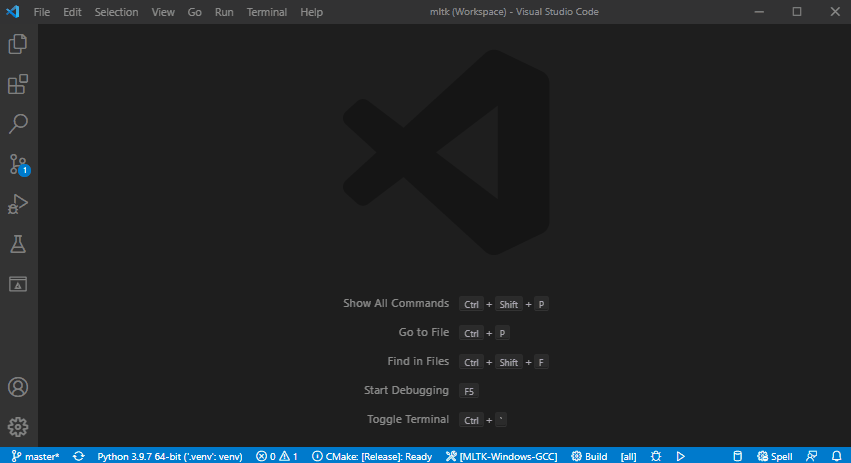Click CMake: [Release]: Ready status item

(372, 456)
